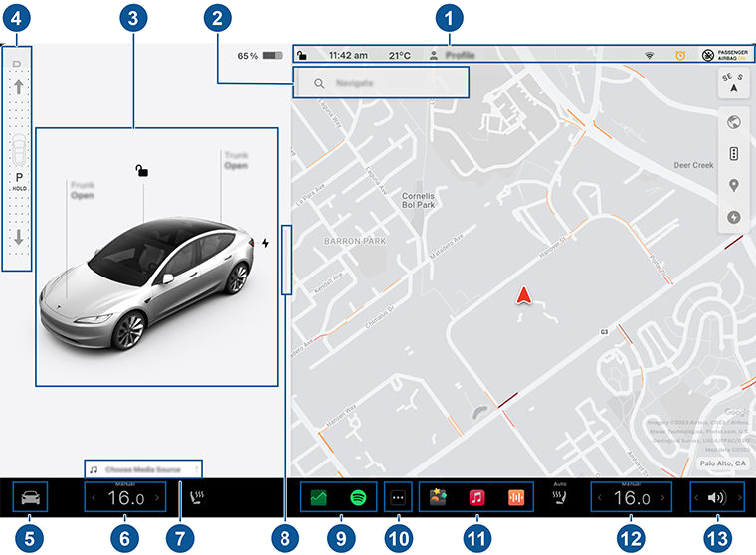Open climate controls via driver 16.0 temperature
Image resolution: width=756 pixels, height=555 pixels.
click(126, 498)
